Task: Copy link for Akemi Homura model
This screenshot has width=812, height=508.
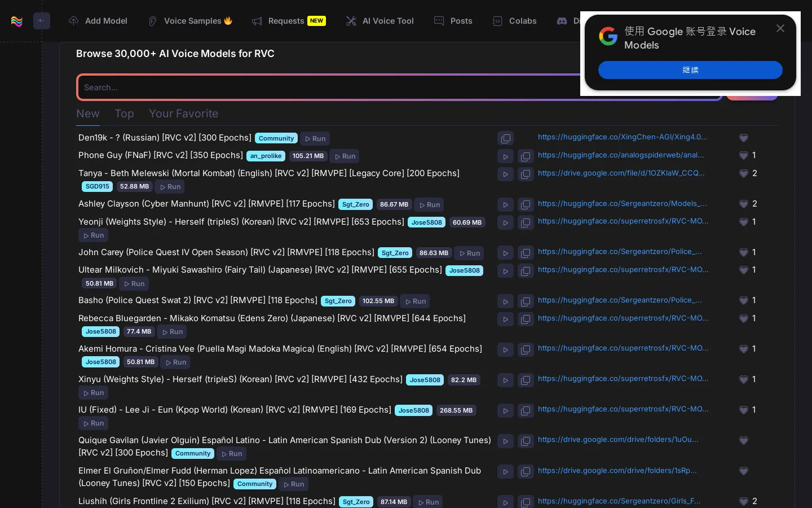Action: tap(526, 351)
